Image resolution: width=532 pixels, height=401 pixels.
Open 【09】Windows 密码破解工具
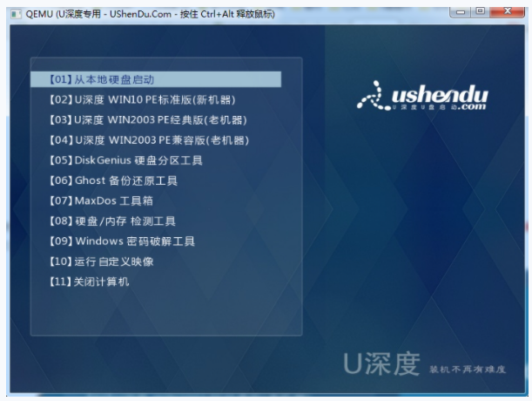tap(122, 241)
